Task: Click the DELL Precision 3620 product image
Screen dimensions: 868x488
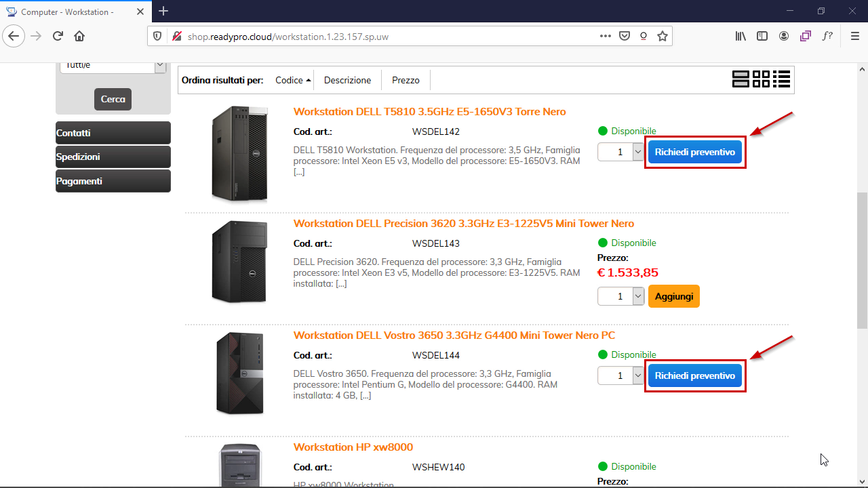Action: coord(239,262)
